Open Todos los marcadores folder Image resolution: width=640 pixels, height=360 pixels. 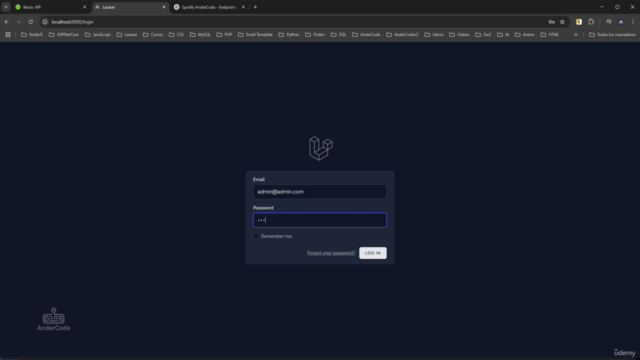tap(612, 35)
